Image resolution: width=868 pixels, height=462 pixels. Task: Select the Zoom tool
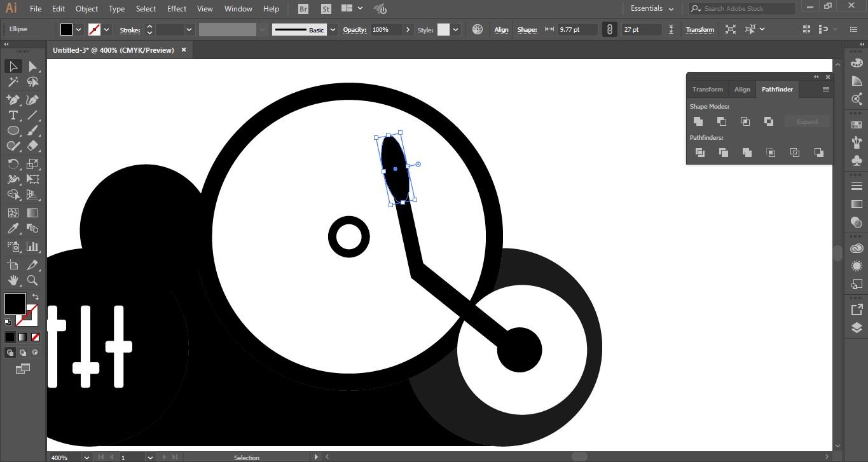tap(32, 280)
